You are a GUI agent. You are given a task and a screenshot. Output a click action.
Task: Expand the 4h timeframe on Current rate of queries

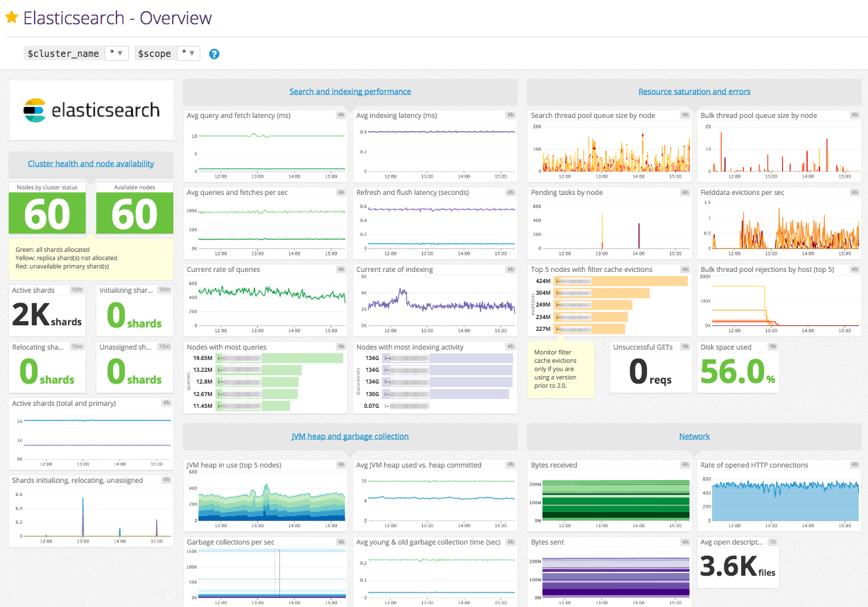pyautogui.click(x=339, y=269)
